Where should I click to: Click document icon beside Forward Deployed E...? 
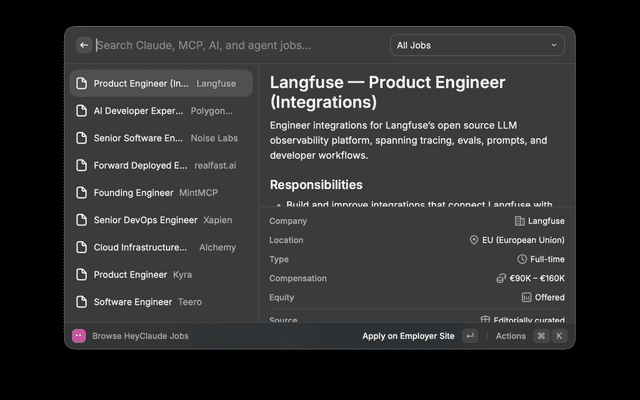tap(82, 165)
